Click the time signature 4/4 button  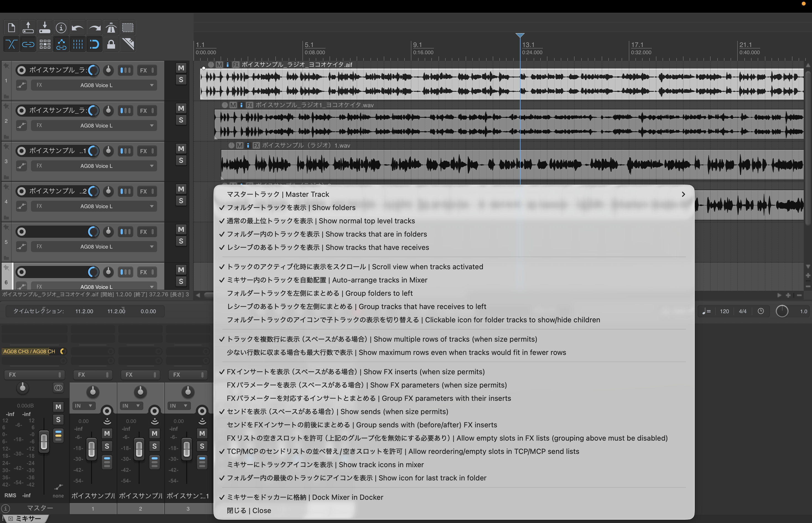click(x=743, y=311)
